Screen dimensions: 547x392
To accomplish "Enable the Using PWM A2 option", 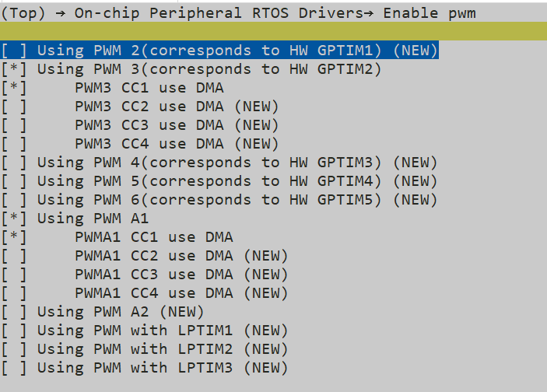I will (15, 312).
